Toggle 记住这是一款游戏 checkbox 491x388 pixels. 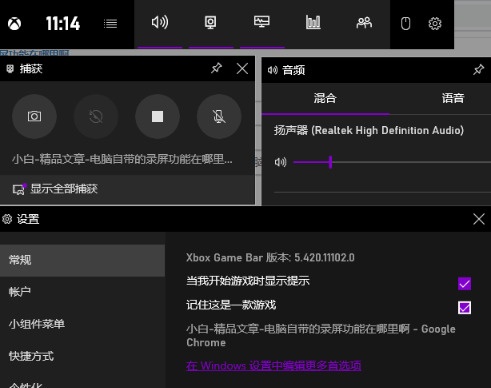[x=464, y=307]
